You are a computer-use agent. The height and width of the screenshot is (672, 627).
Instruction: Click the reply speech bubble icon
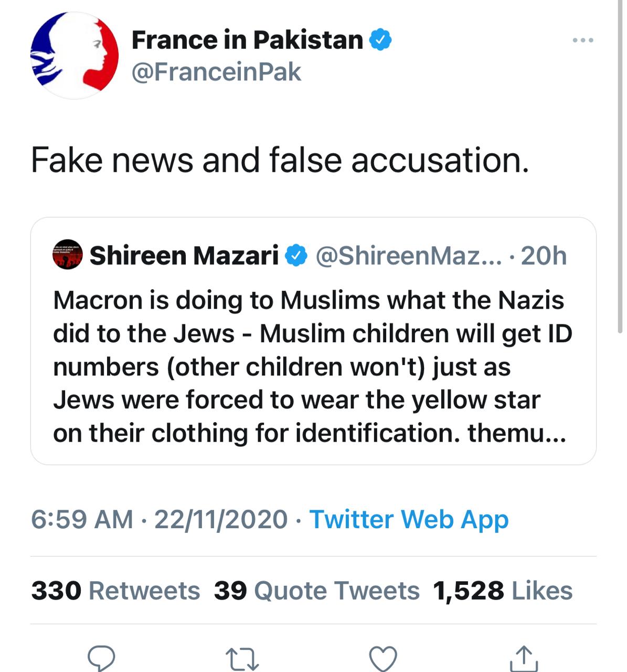[x=101, y=658]
